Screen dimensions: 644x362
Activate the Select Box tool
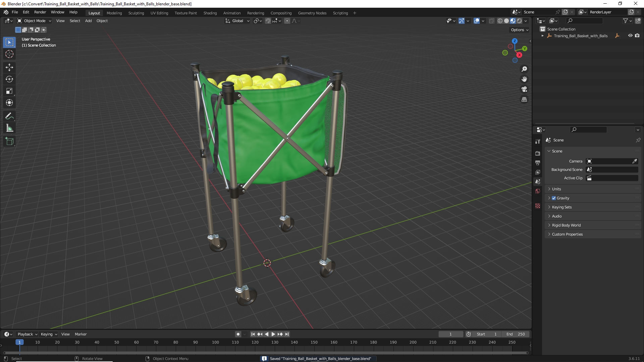(9, 42)
